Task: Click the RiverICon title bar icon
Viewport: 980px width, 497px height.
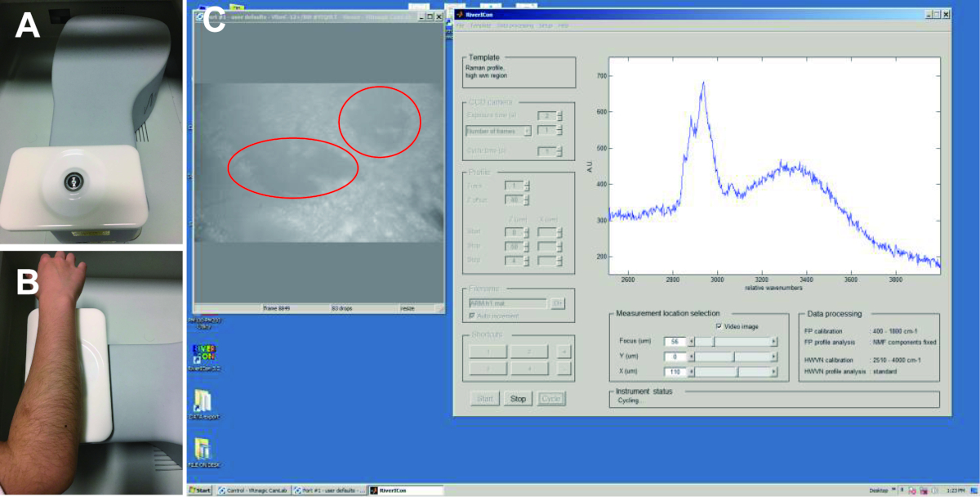Action: tap(461, 14)
